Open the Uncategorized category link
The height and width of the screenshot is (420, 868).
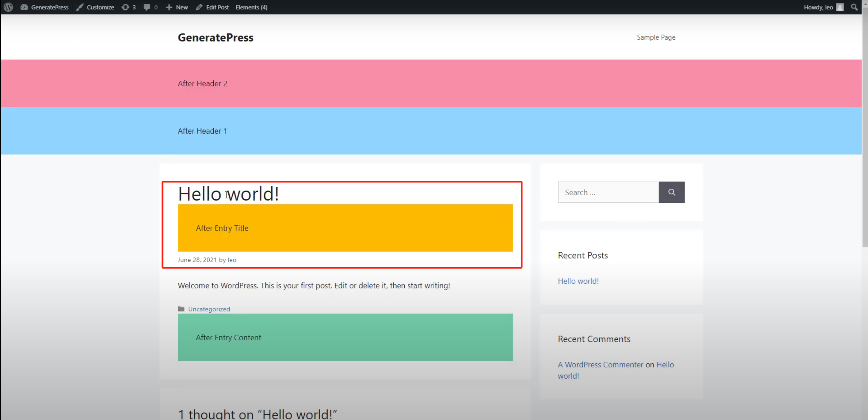pos(209,309)
